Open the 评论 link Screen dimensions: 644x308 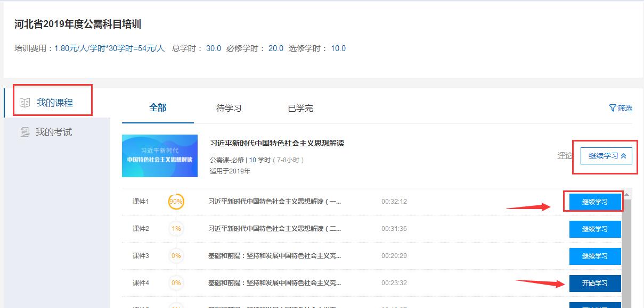565,156
